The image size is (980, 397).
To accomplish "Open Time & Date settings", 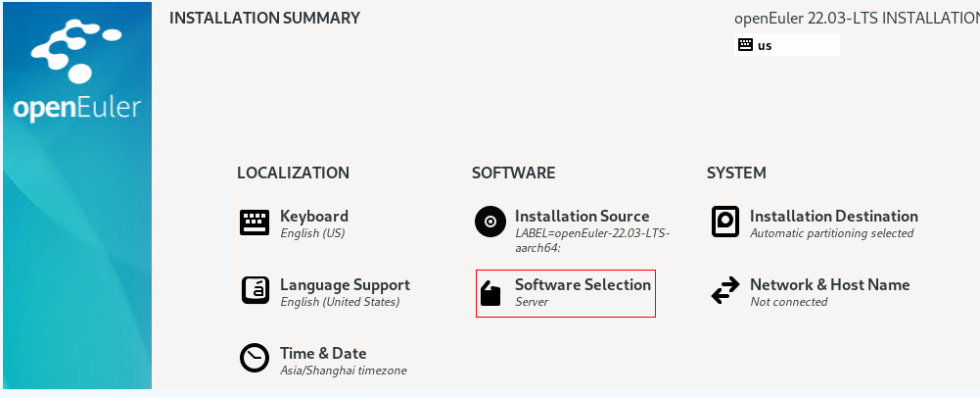I will pyautogui.click(x=323, y=354).
